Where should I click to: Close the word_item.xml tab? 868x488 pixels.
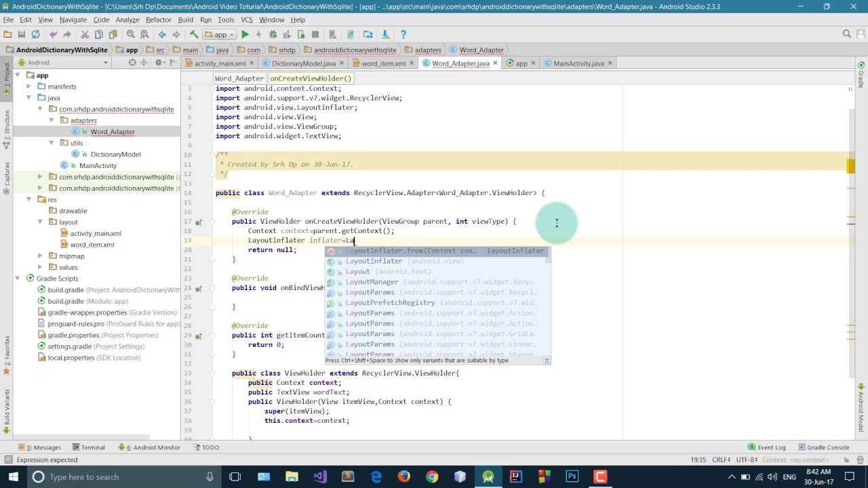click(x=412, y=63)
